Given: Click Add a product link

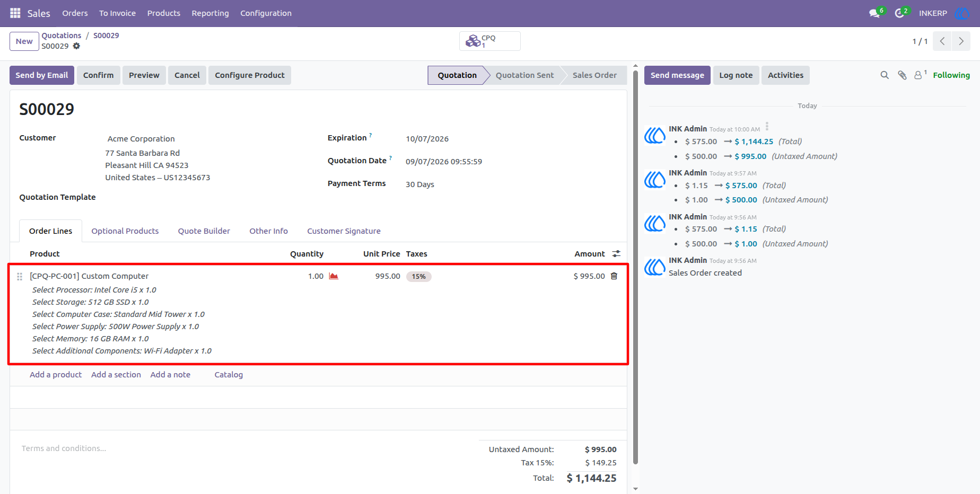Looking at the screenshot, I should point(56,375).
